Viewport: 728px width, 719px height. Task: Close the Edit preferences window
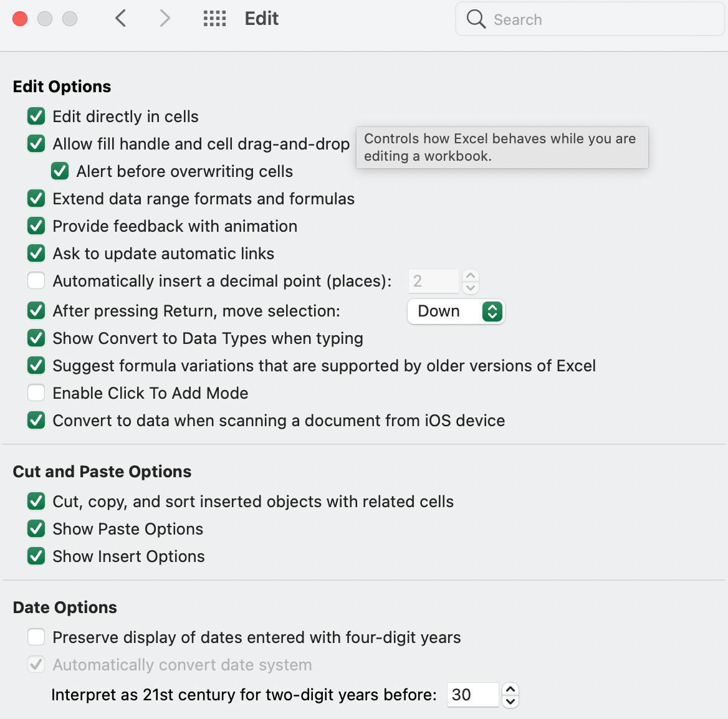[20, 19]
